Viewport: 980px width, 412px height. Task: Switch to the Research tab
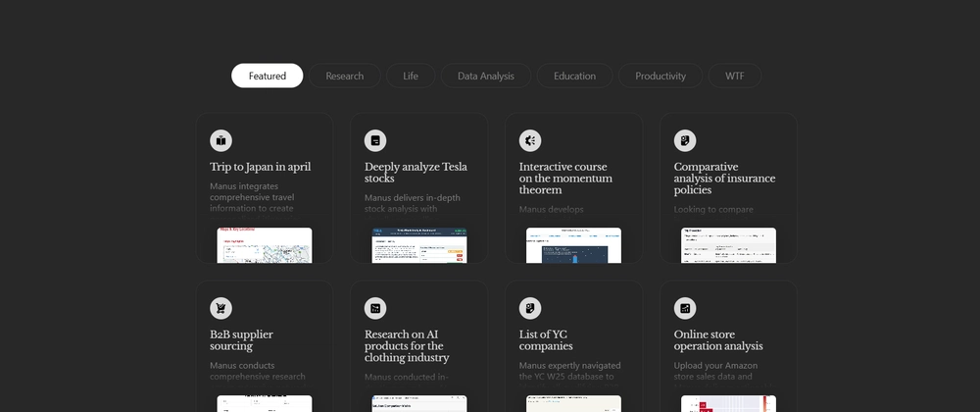(345, 76)
